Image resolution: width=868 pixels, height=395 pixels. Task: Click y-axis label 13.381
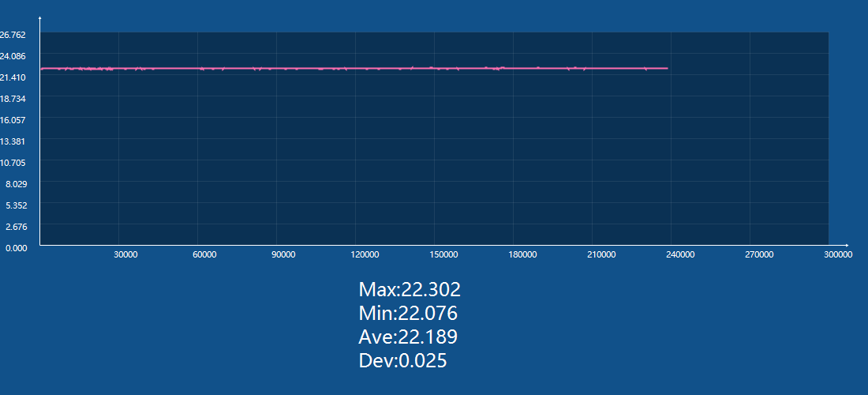coord(13,141)
